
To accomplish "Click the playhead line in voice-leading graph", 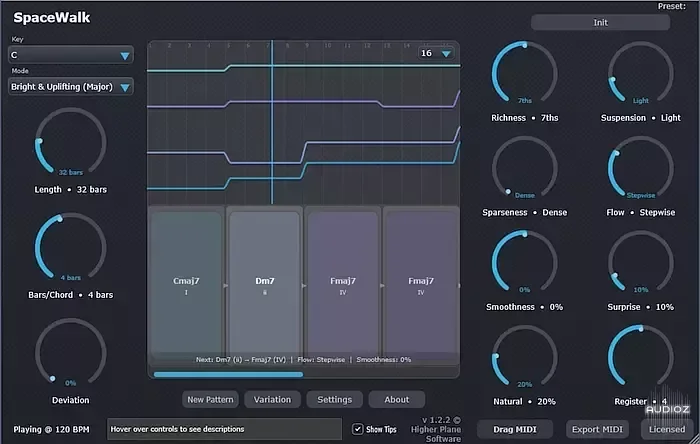I will (271, 123).
